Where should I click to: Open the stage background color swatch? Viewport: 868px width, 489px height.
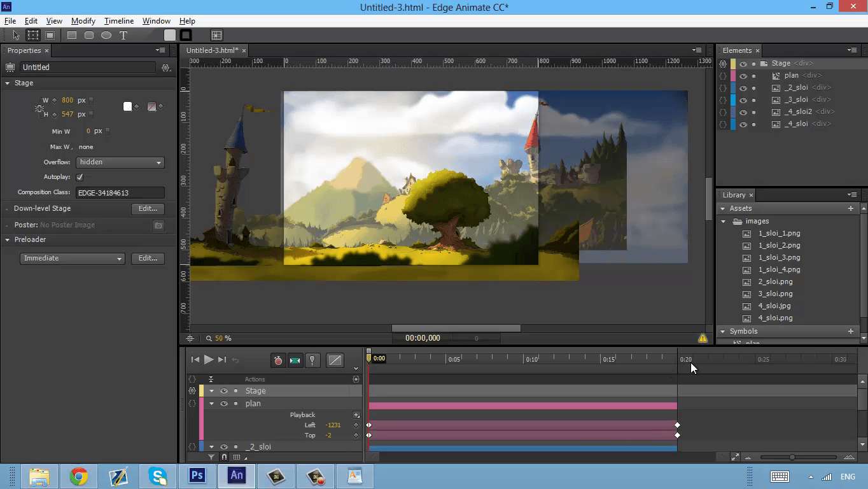(x=127, y=107)
